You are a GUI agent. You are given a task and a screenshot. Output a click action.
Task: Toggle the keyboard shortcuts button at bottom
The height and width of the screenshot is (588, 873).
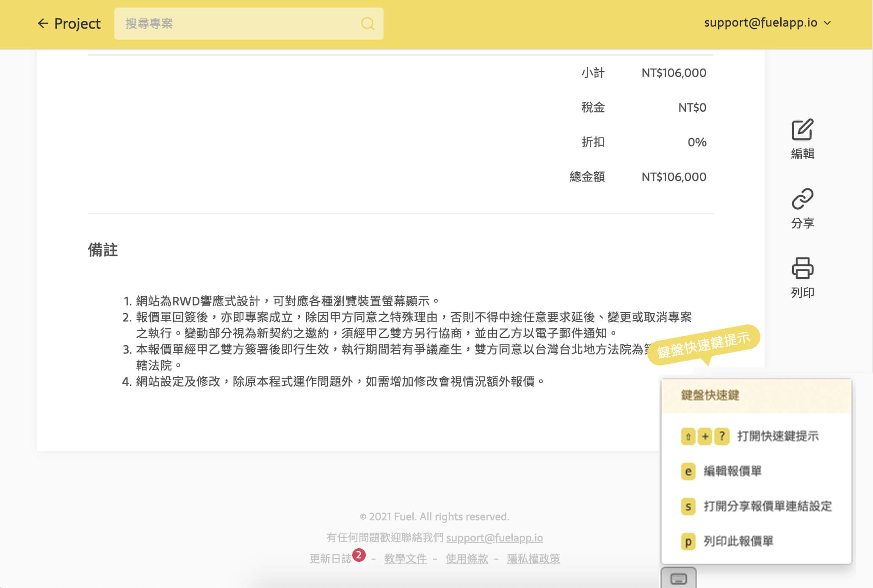[x=678, y=578]
